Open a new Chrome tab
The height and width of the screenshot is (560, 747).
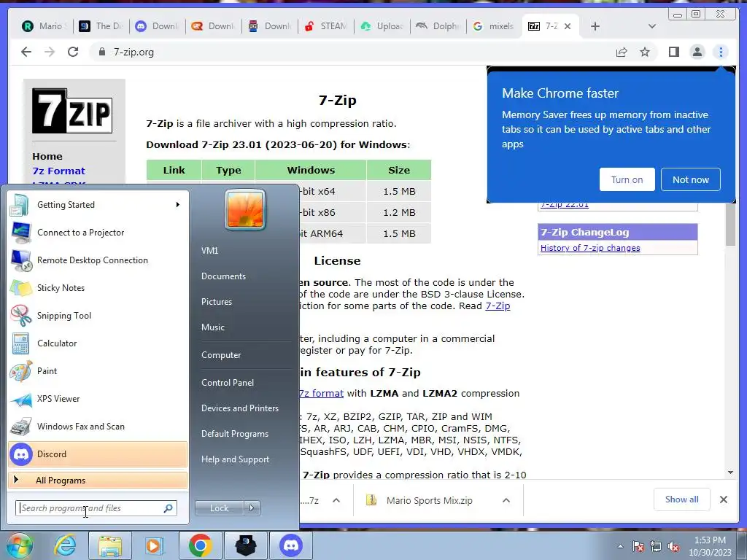point(595,26)
